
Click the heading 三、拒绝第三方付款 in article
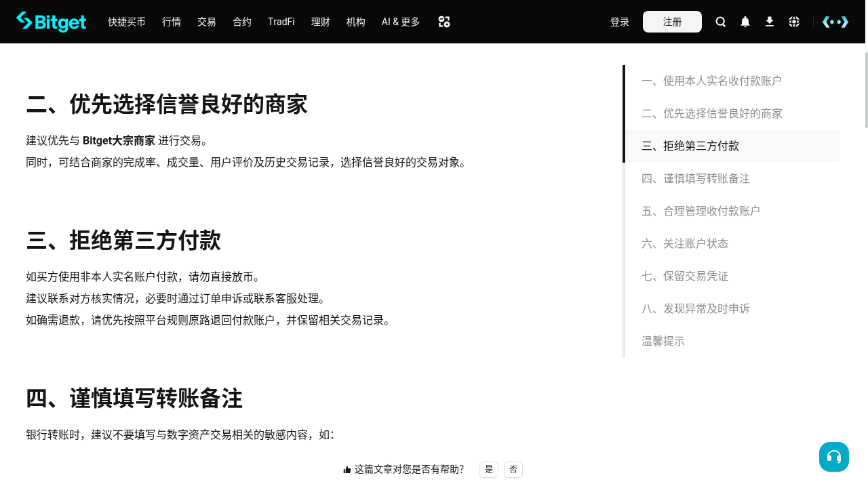[x=123, y=241]
